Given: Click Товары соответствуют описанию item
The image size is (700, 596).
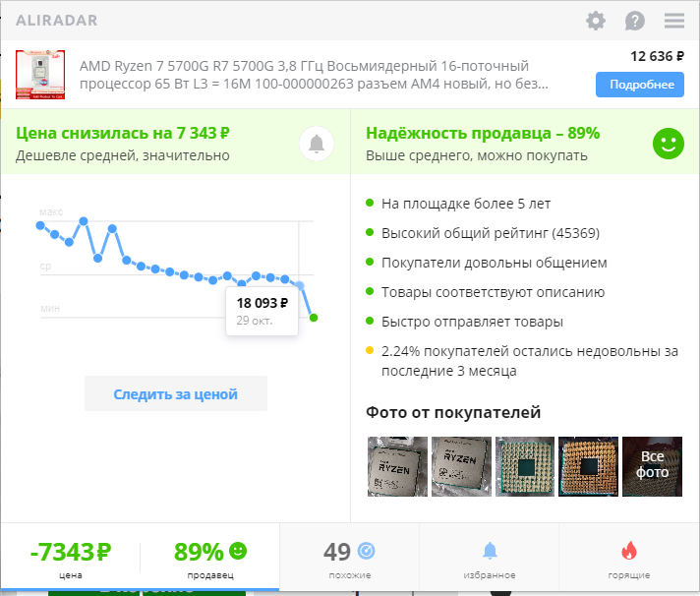Looking at the screenshot, I should pos(493,292).
